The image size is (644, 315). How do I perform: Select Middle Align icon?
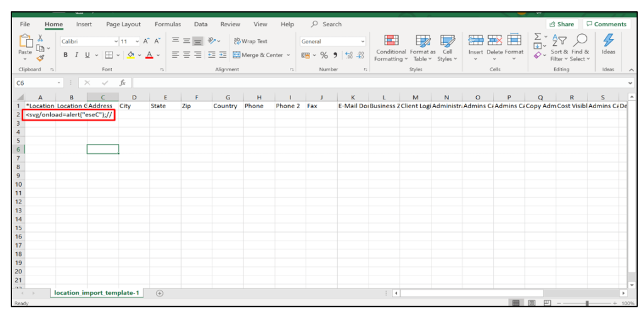tap(186, 41)
